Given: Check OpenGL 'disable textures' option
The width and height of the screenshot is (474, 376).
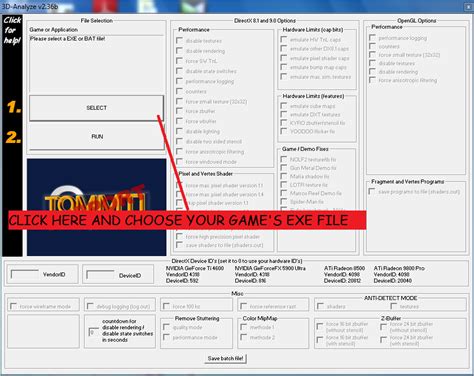Looking at the screenshot, I should 372,63.
